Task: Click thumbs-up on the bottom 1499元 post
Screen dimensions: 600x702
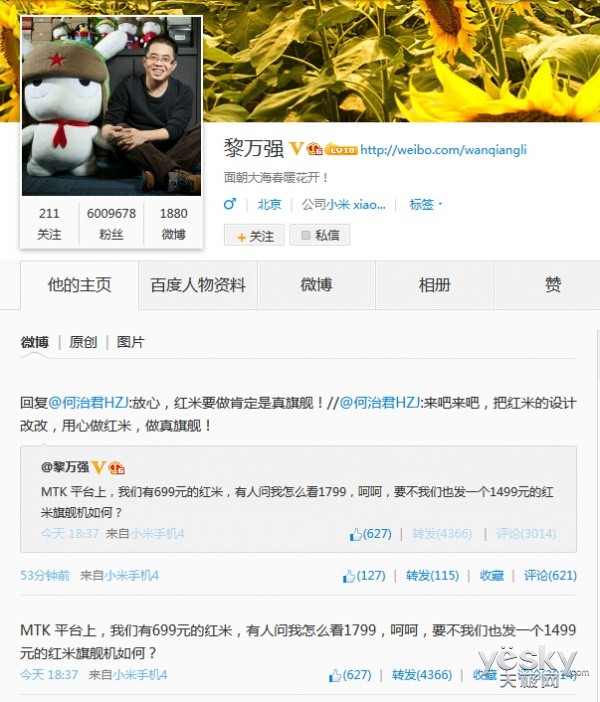Action: click(334, 675)
